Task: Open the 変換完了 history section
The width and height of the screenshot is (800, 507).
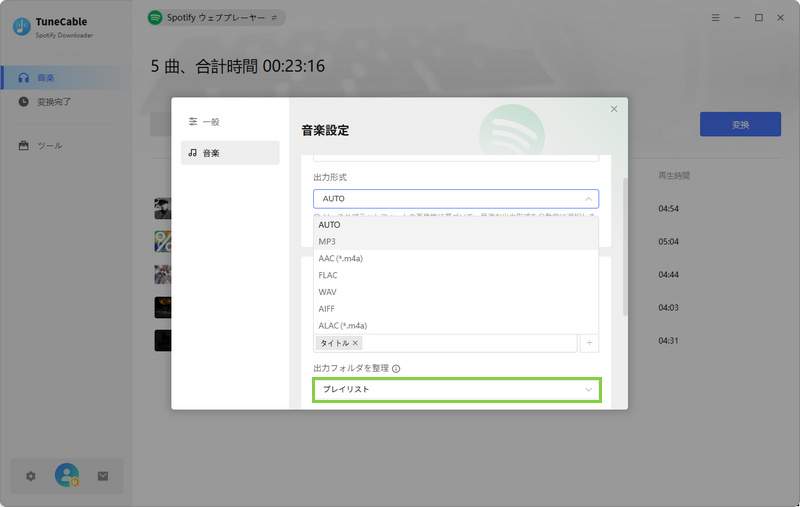Action: coord(64,102)
